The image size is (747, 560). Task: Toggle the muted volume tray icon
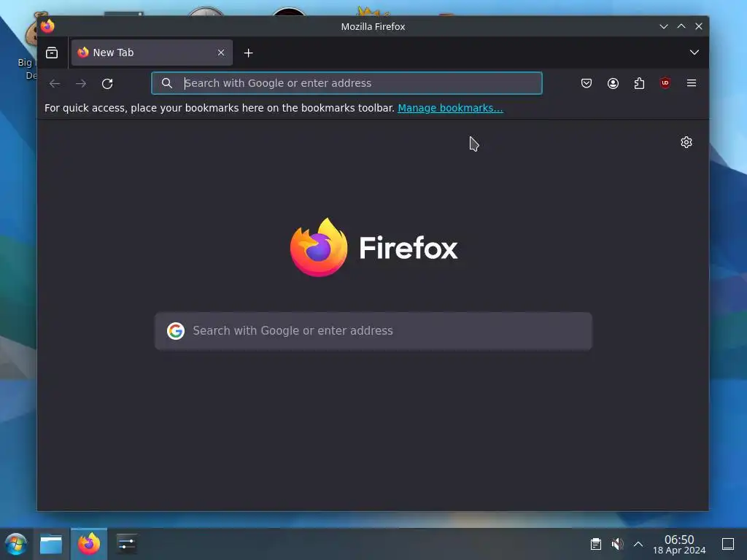tap(617, 544)
